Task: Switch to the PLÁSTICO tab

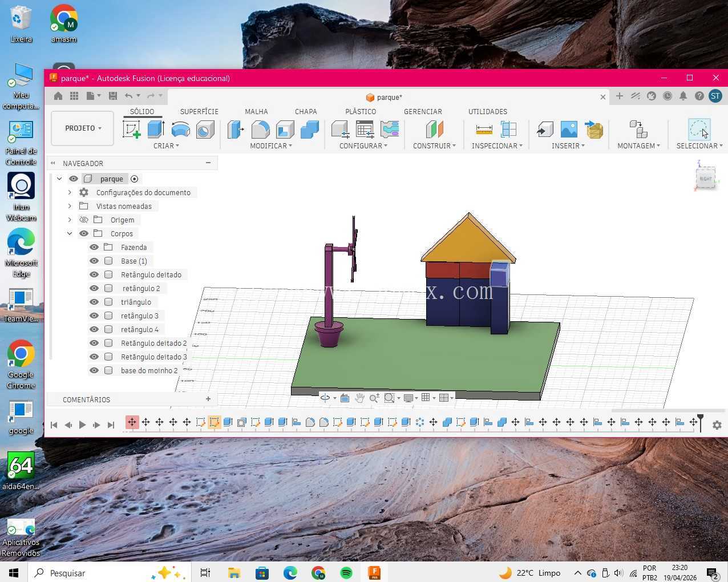Action: (361, 111)
